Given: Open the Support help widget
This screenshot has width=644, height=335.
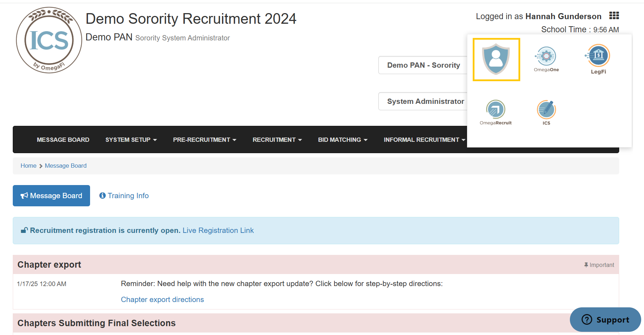Looking at the screenshot, I should [605, 319].
